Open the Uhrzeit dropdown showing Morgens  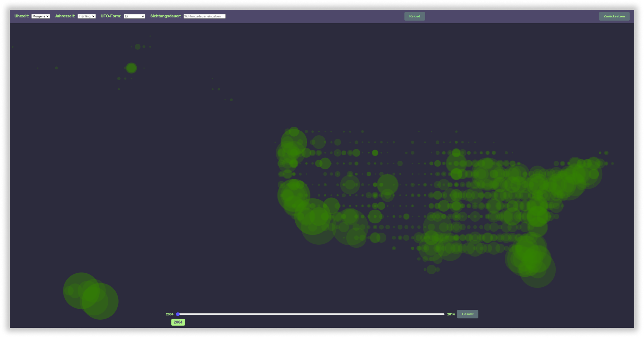point(40,16)
